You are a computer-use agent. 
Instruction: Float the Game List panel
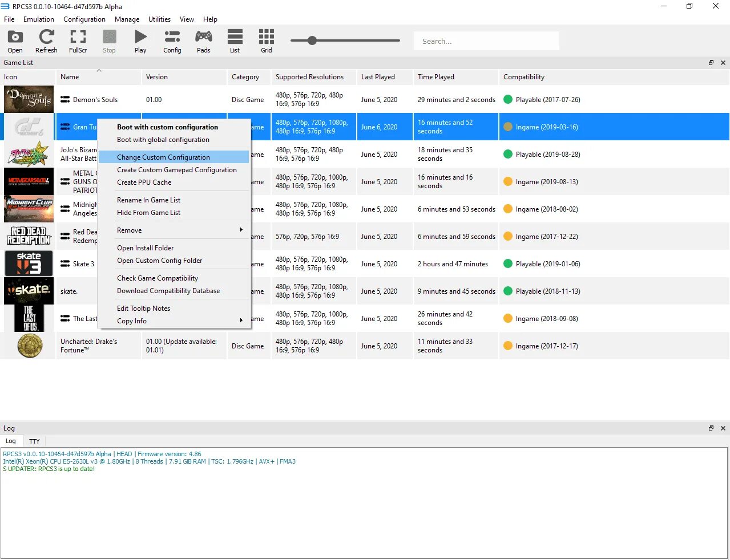[711, 63]
